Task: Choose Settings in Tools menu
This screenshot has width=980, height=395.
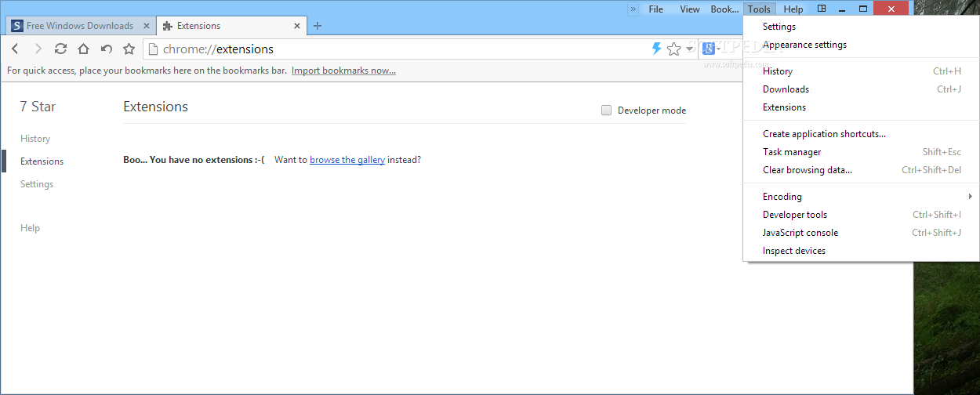Action: [x=861, y=27]
